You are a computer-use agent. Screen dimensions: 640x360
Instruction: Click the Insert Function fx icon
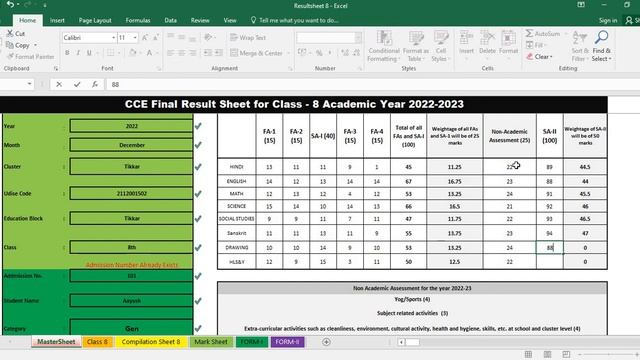pos(95,84)
